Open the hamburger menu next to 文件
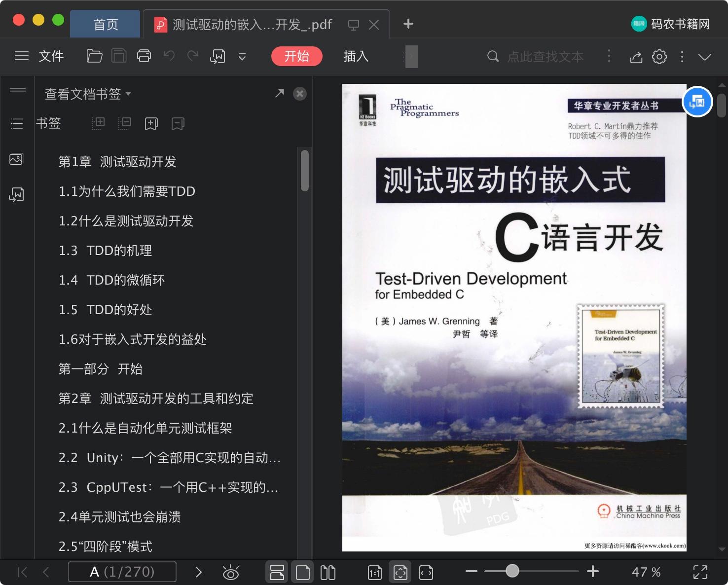728x585 pixels. click(x=22, y=56)
